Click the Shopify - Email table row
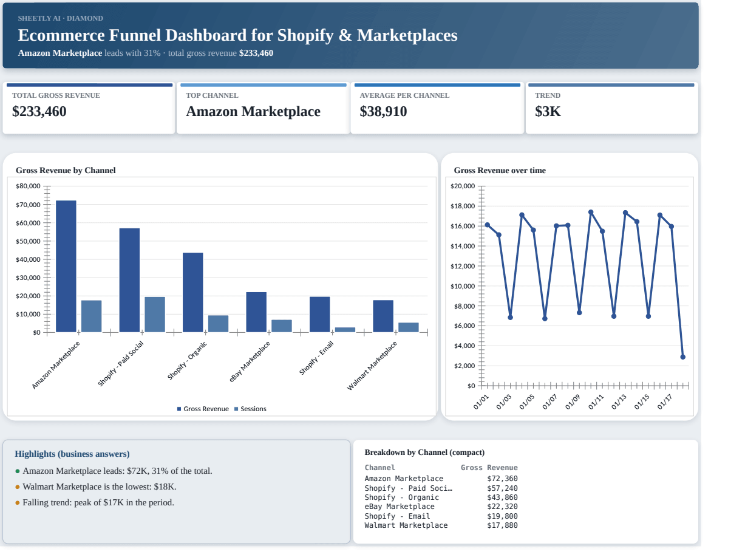Screen dimensions: 745x560 (x=441, y=516)
